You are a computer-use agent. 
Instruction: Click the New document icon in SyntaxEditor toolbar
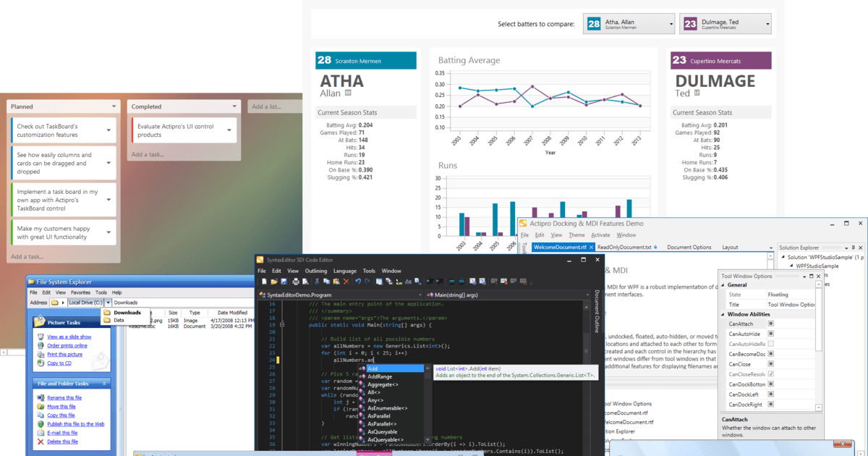[x=264, y=282]
